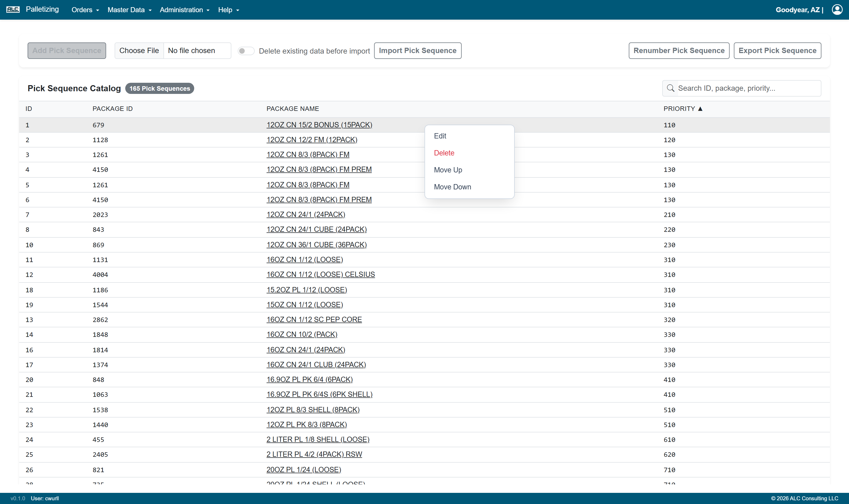Open 20OZ PL 1/24 (LOOSE) link
This screenshot has height=504, width=849.
[x=304, y=470]
